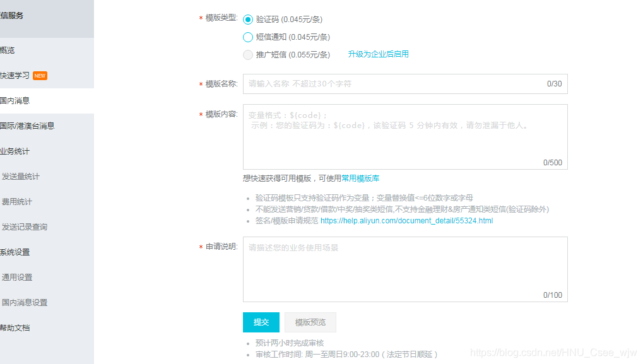This screenshot has width=643, height=364.
Task: Expand the 系统设置 sidebar section
Action: pyautogui.click(x=15, y=252)
